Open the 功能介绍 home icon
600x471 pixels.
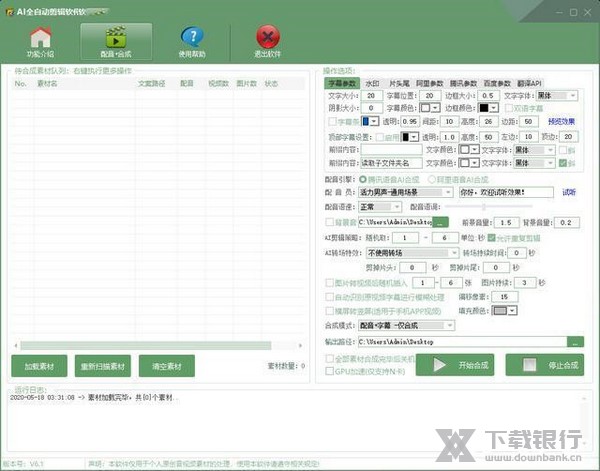[41, 37]
